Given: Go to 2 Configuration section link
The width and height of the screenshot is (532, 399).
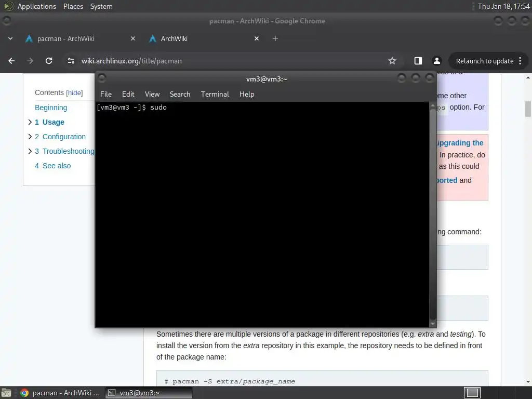Looking at the screenshot, I should 60,137.
